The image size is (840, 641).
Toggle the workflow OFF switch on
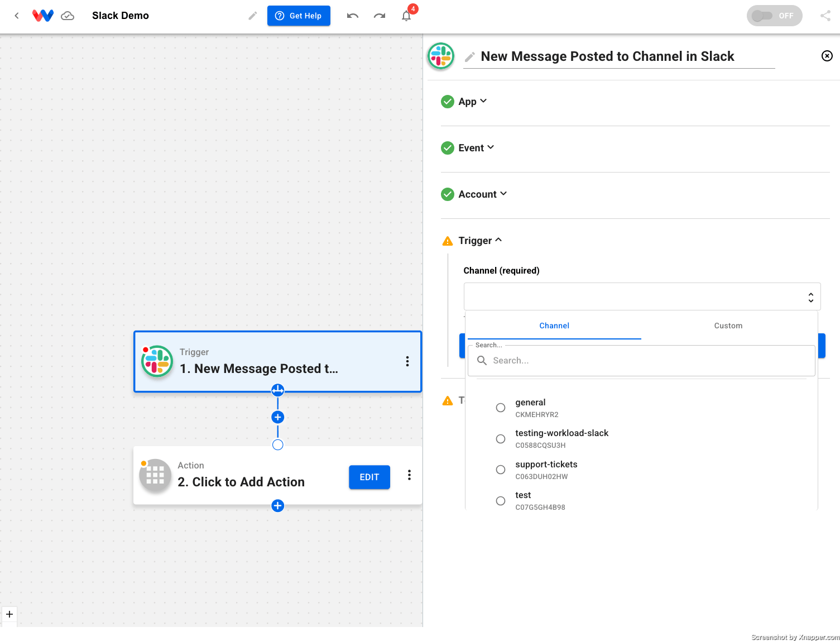(774, 16)
